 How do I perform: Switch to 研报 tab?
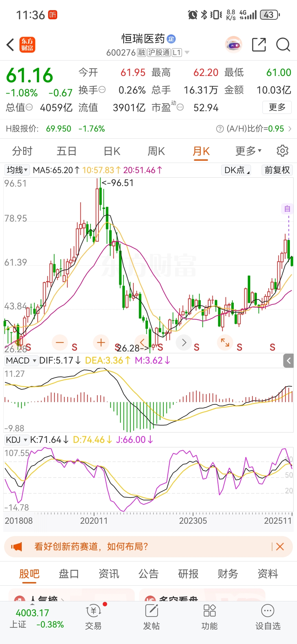tap(188, 574)
